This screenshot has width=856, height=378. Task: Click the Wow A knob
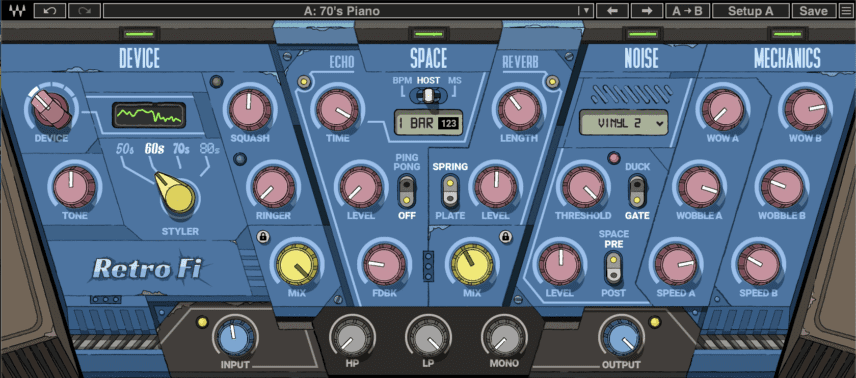pos(723,109)
